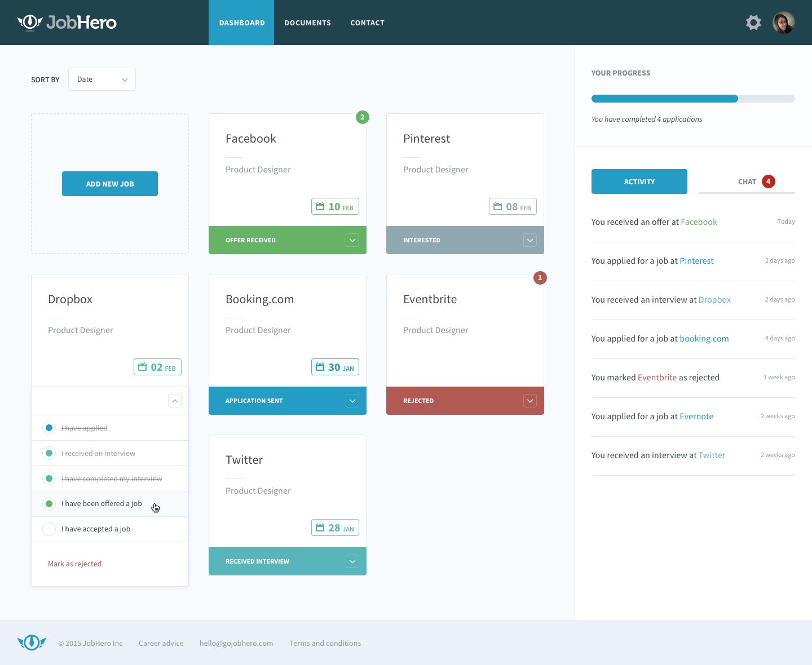Image resolution: width=812 pixels, height=665 pixels.
Task: Click the notification badge on the Facebook card
Action: (363, 117)
